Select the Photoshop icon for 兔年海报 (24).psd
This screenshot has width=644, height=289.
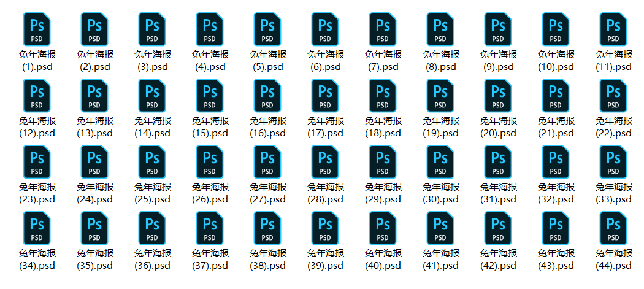click(94, 161)
